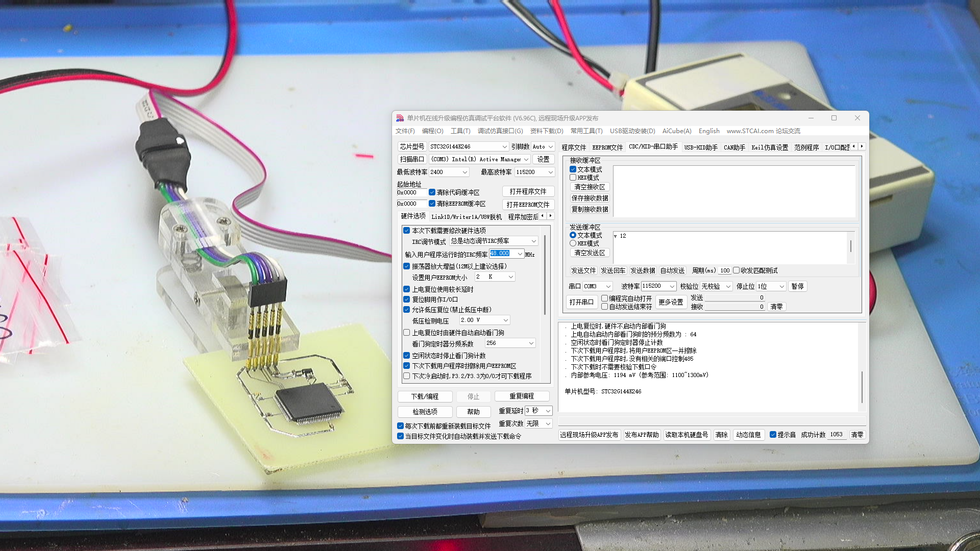Open the AiCube(A) menu
Screen dimensions: 980x551
pos(677,131)
